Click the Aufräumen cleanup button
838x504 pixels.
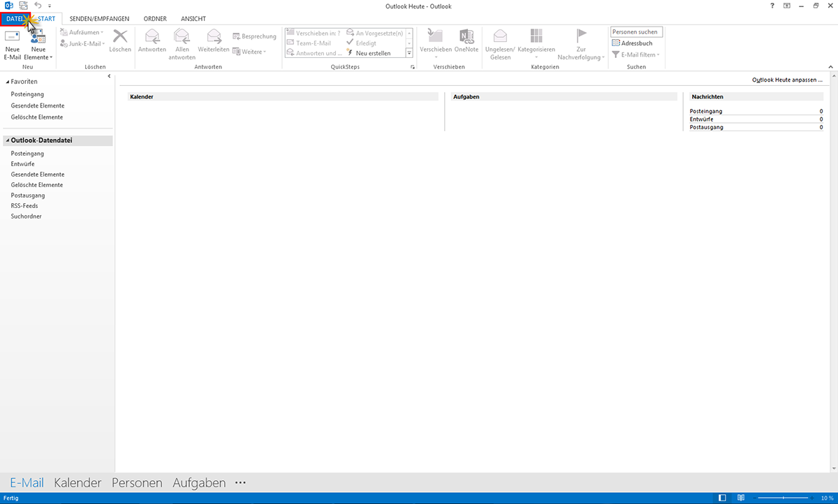(x=82, y=33)
